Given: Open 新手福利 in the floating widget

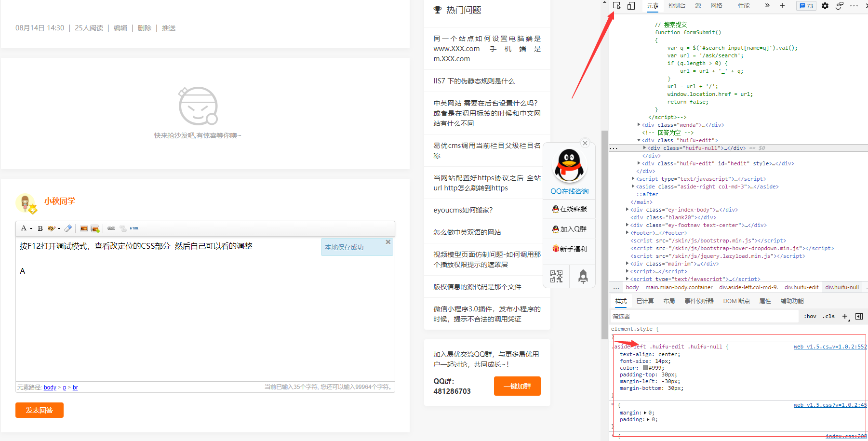Looking at the screenshot, I should [x=569, y=249].
